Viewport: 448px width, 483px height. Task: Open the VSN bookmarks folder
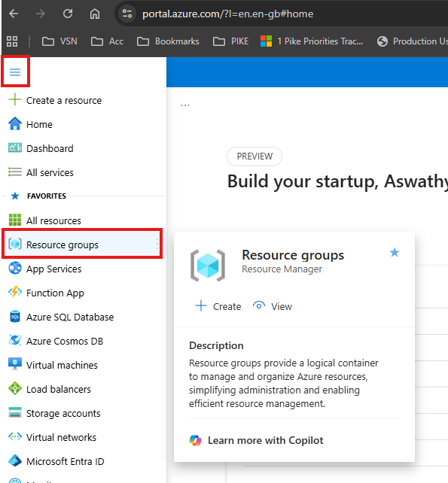(x=59, y=41)
